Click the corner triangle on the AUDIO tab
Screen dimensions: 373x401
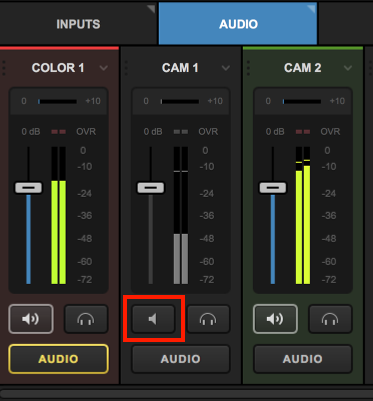(x=312, y=8)
